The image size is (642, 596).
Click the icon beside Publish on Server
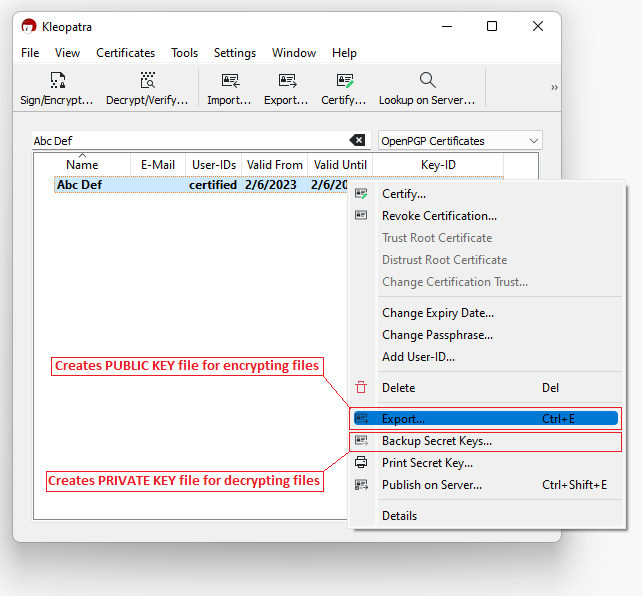(x=361, y=485)
